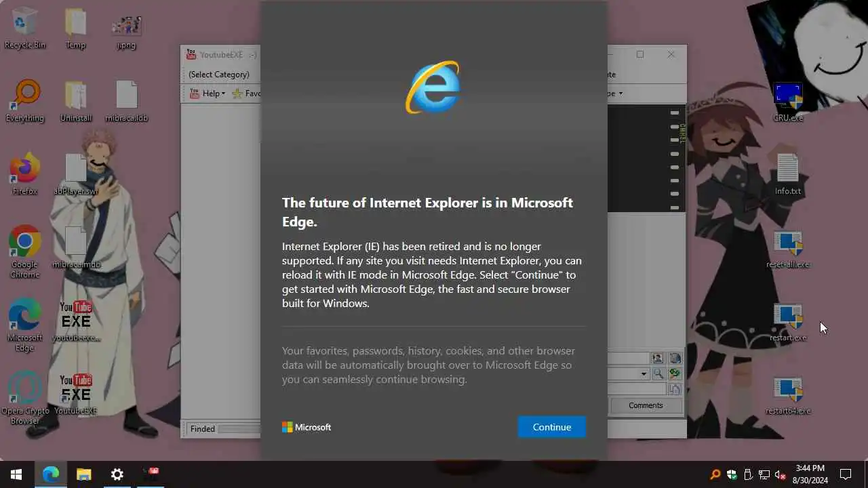Open the (Select Category) dropdown in YoutubeEXE
The image size is (868, 488).
(x=219, y=75)
